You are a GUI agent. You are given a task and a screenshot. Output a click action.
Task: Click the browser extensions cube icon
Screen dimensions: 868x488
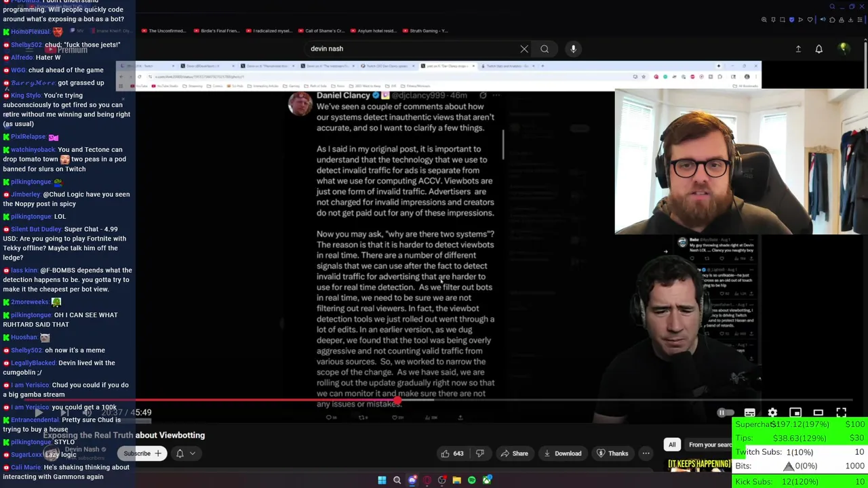pyautogui.click(x=832, y=20)
